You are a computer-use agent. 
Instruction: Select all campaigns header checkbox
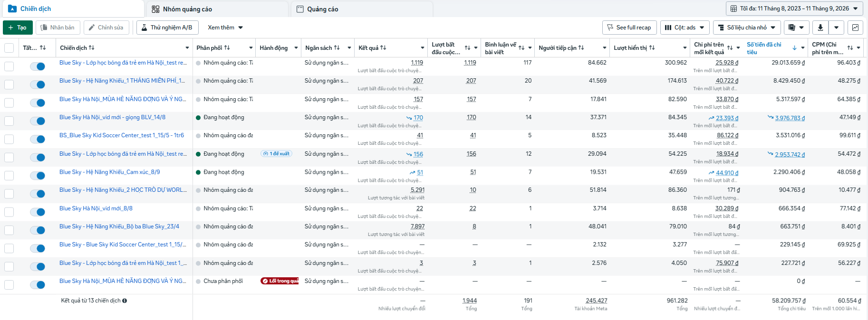(x=9, y=48)
